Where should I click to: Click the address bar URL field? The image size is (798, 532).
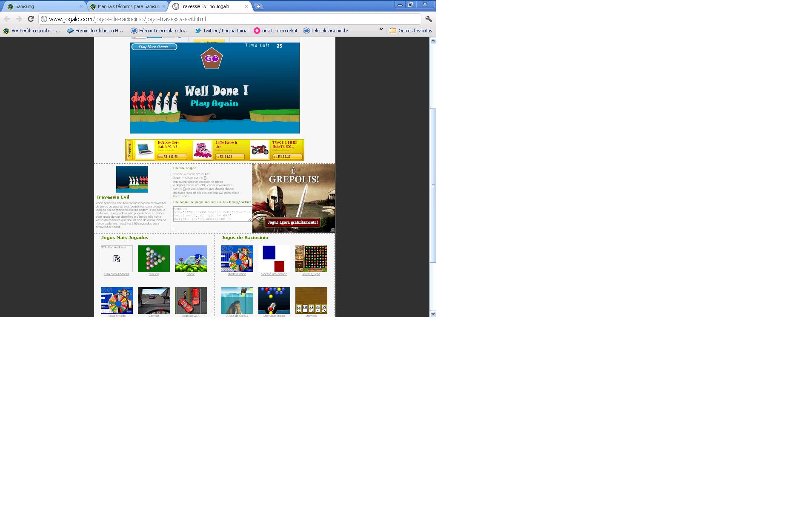(230, 19)
